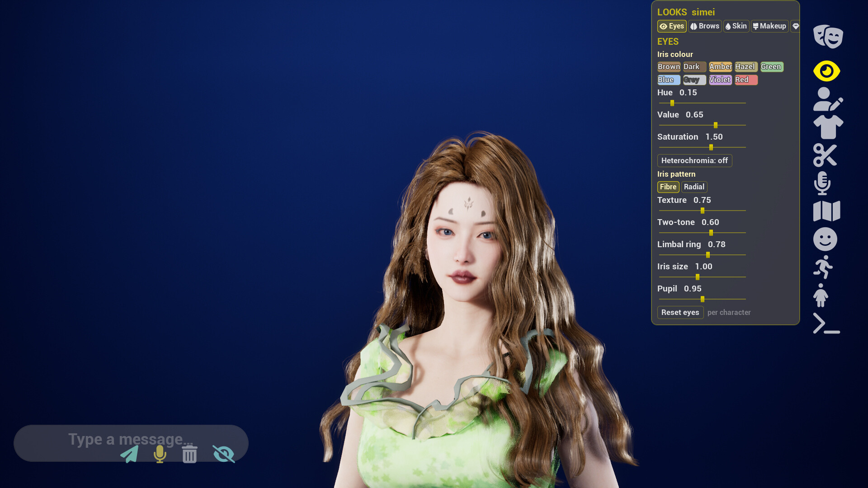
Task: Open the clothing t-shirt icon
Action: pos(828,127)
